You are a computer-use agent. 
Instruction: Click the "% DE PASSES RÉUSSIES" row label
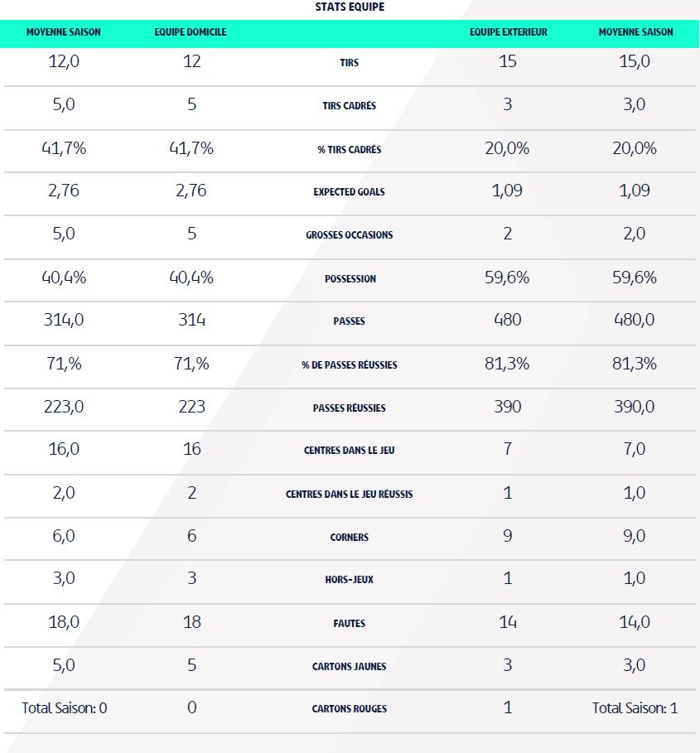tap(349, 365)
